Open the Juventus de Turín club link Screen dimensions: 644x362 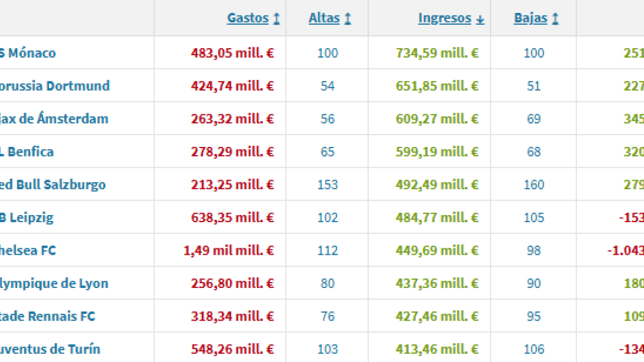[50, 350]
